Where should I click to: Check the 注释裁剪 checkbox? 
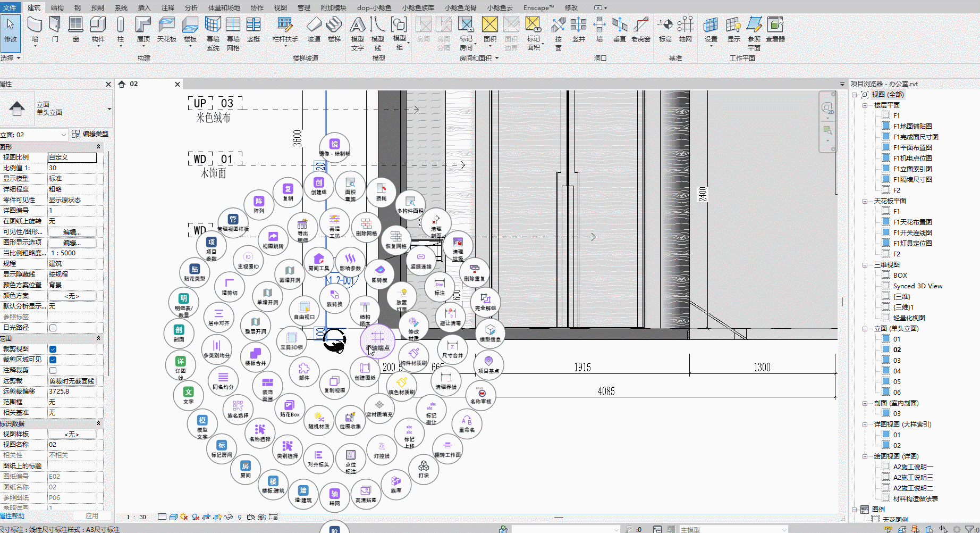click(x=53, y=370)
